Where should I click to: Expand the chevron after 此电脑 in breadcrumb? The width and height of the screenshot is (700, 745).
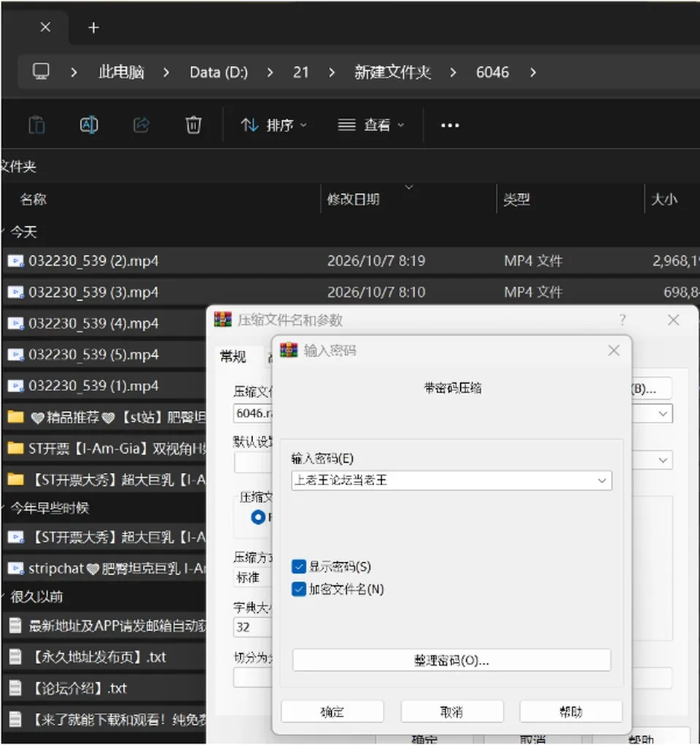coord(166,72)
